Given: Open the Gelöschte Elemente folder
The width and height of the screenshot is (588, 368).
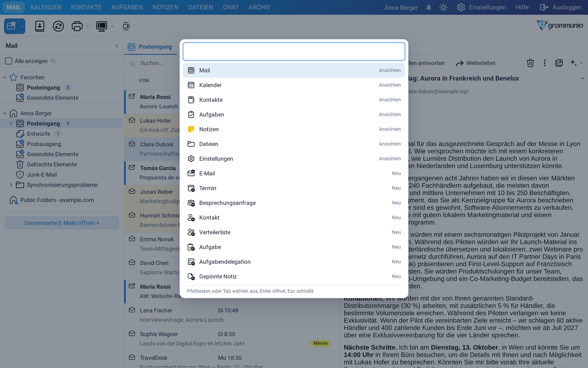Looking at the screenshot, I should 51,164.
